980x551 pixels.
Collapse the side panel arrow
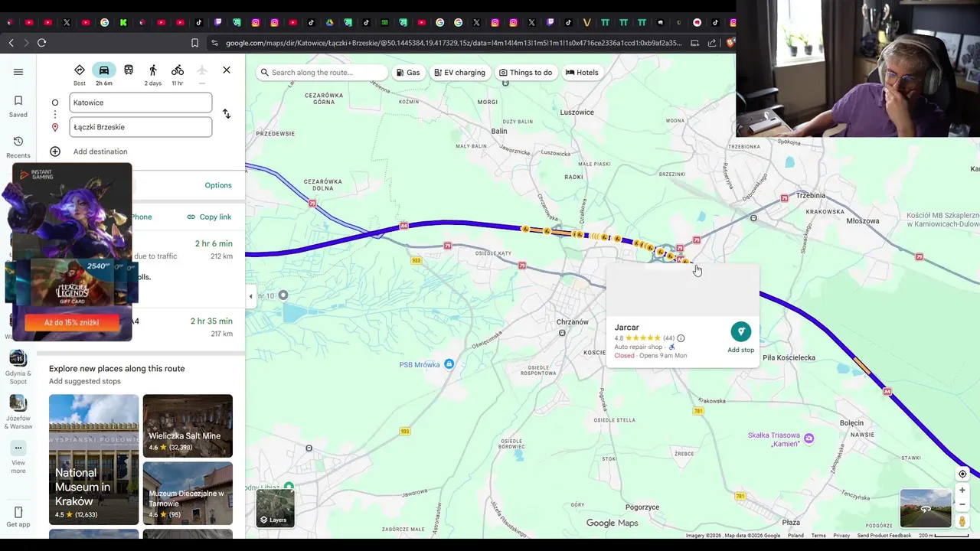click(250, 296)
